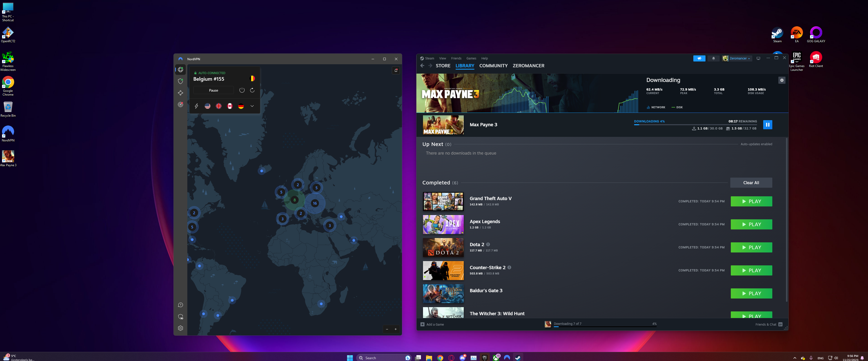Open the Meshnet sidebar icon
Screen dimensions: 868x361
click(180, 93)
